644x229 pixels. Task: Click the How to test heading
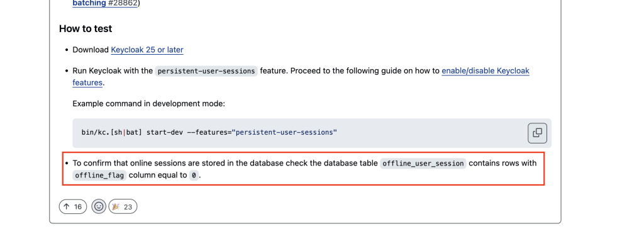(86, 29)
